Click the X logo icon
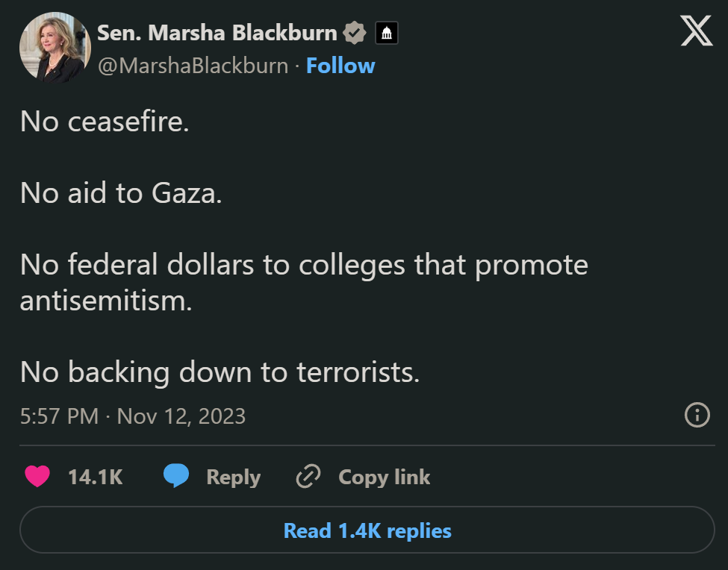The image size is (728, 570). point(696,33)
